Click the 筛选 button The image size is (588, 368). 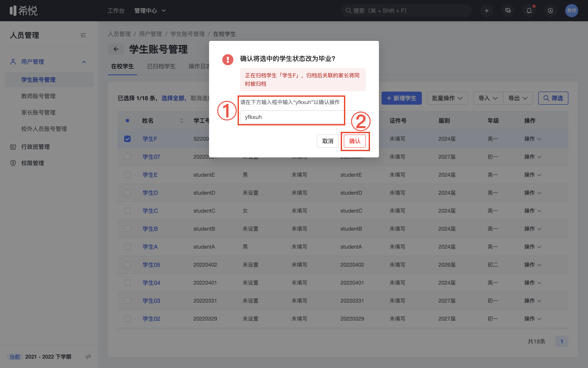pos(553,98)
